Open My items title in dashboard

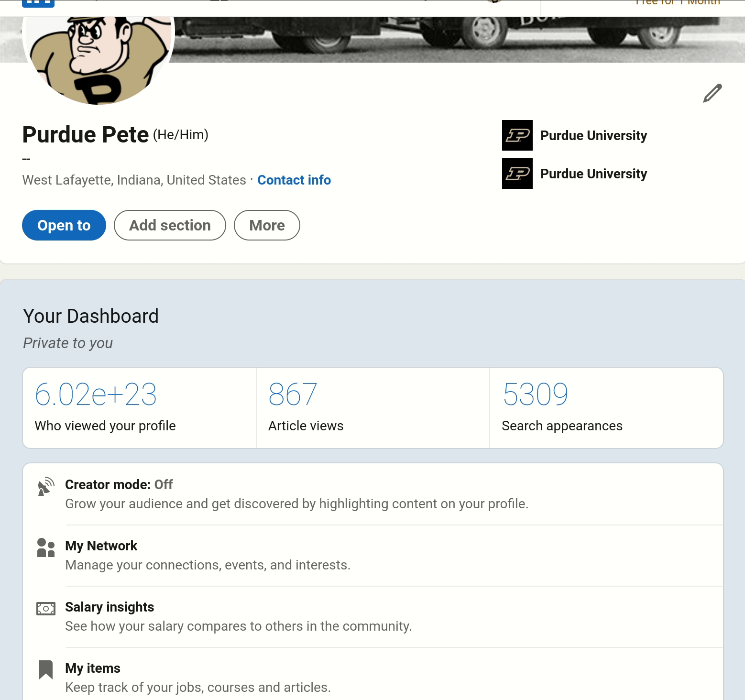point(93,668)
